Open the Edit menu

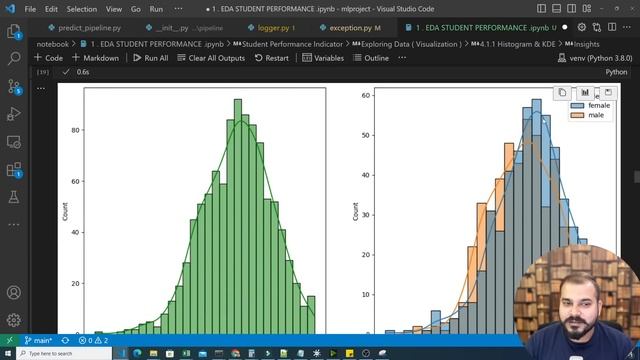(51, 9)
